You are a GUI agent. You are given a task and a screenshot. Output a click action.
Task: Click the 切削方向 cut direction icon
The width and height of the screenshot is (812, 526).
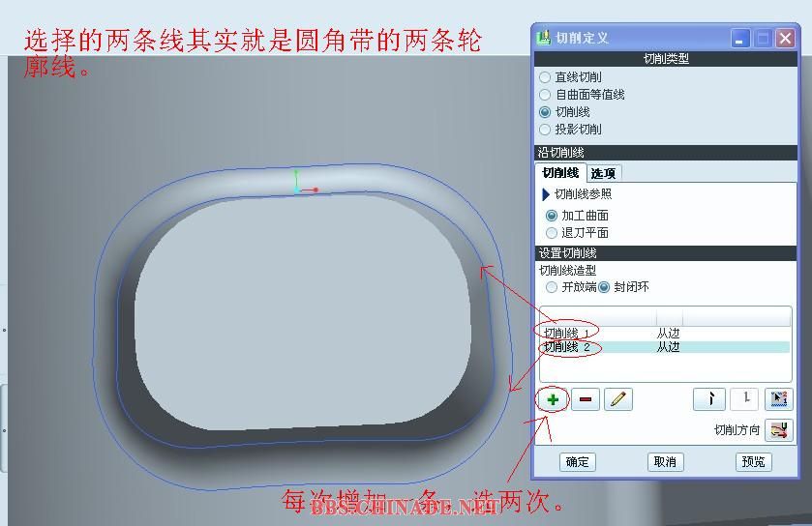point(779,430)
